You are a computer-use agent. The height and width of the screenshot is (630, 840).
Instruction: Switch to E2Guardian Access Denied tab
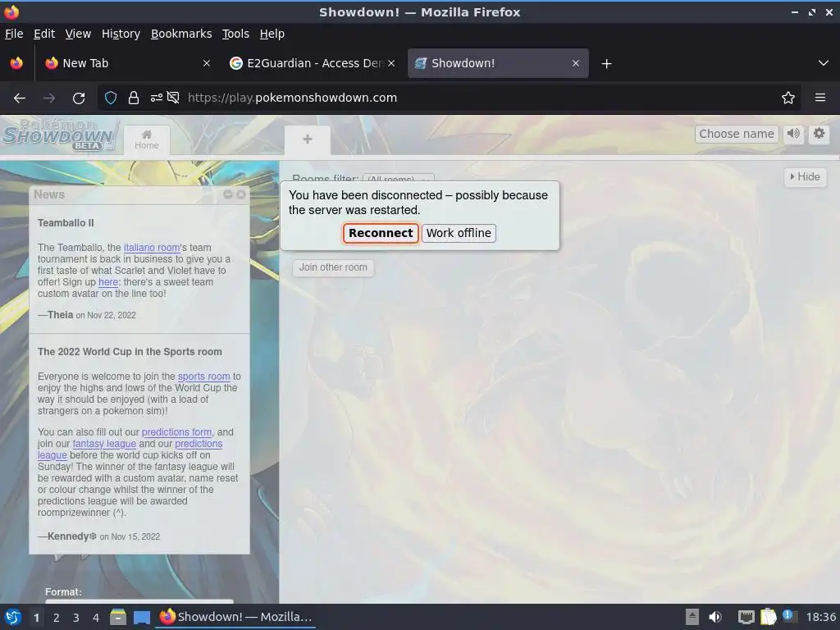[x=313, y=63]
